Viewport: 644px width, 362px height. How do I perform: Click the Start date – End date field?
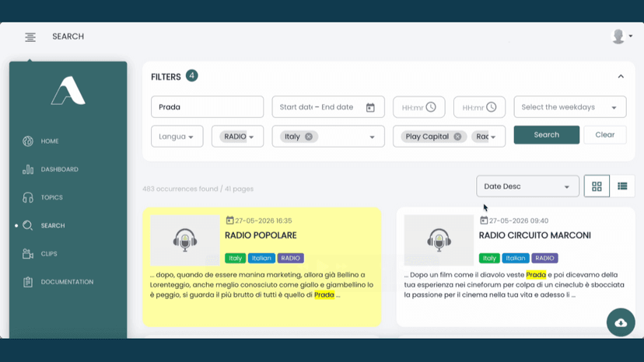328,107
